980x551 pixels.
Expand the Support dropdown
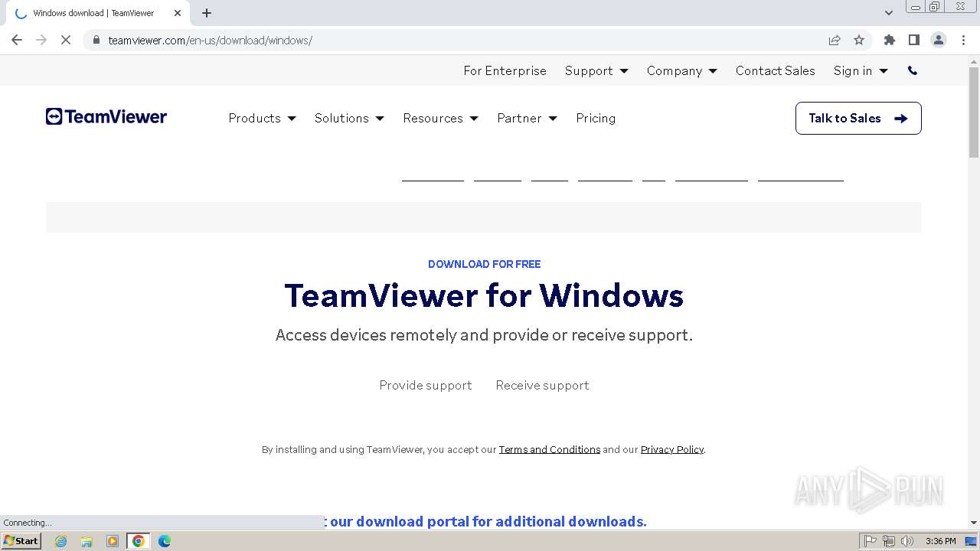click(596, 70)
